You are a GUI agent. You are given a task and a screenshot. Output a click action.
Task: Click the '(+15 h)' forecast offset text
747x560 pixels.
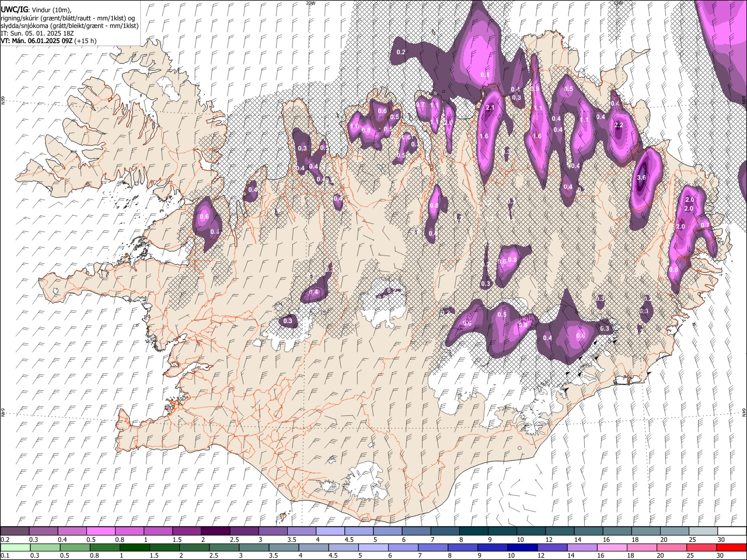(85, 41)
